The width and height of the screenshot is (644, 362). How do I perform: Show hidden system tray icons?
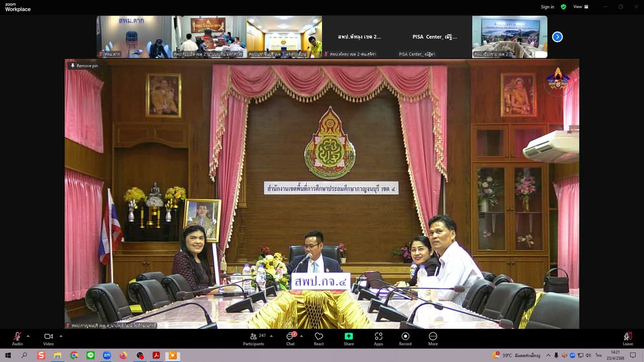(548, 355)
